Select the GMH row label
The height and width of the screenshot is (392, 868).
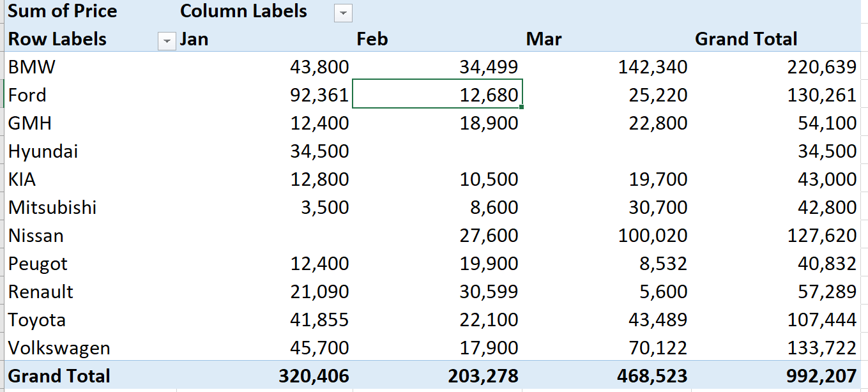[30, 123]
